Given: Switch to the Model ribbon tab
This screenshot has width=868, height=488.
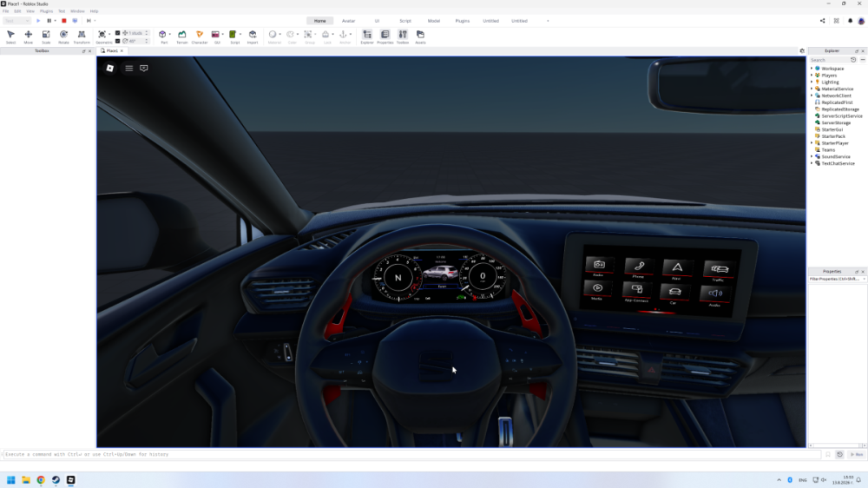Looking at the screenshot, I should click(433, 21).
